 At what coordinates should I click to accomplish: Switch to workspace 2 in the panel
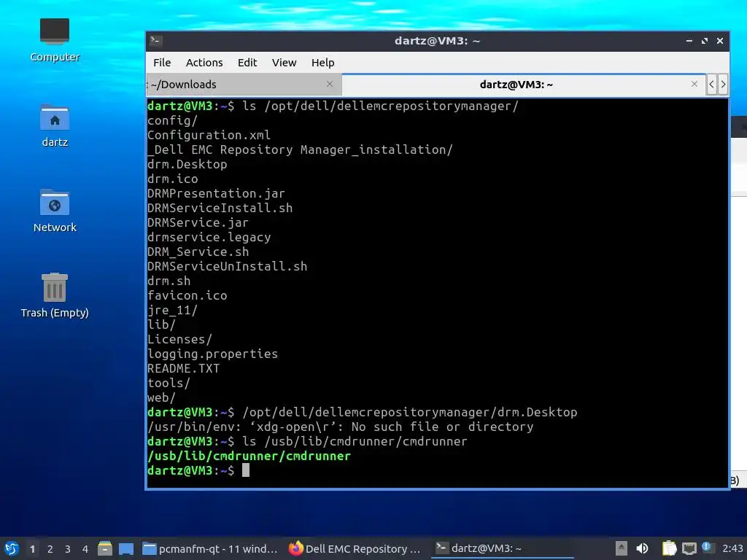coord(50,549)
